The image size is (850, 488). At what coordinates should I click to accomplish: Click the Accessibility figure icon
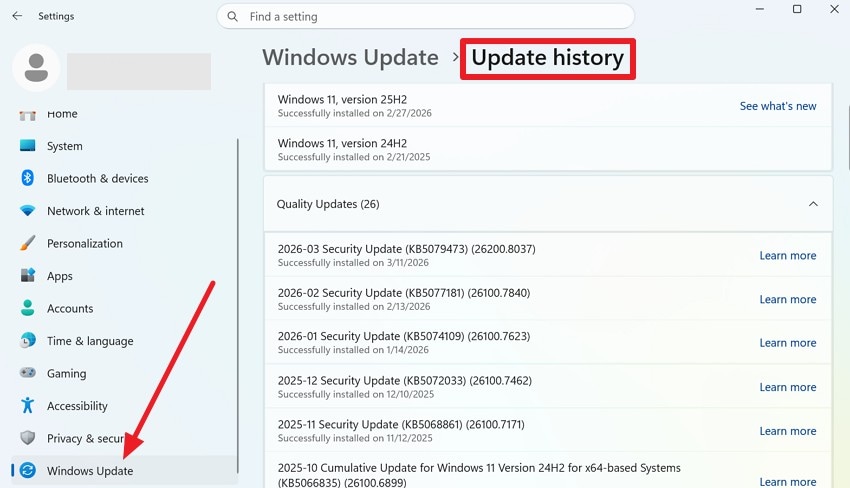pyautogui.click(x=28, y=406)
